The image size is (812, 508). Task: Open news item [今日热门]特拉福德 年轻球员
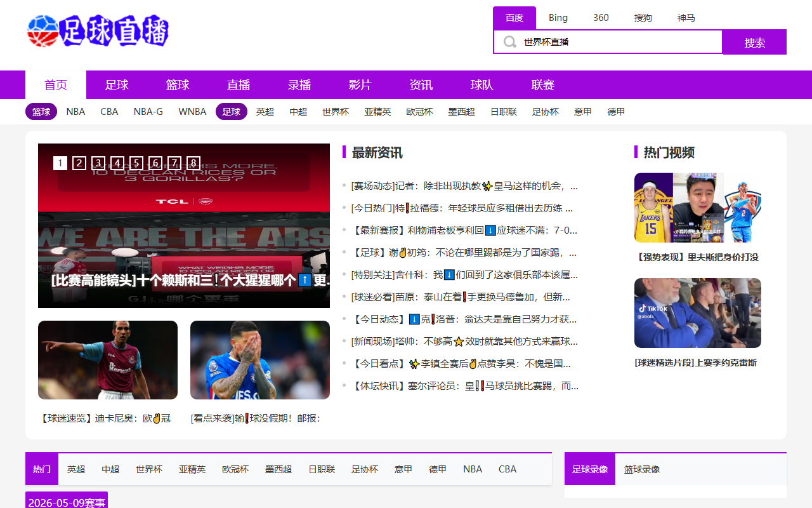click(x=462, y=208)
